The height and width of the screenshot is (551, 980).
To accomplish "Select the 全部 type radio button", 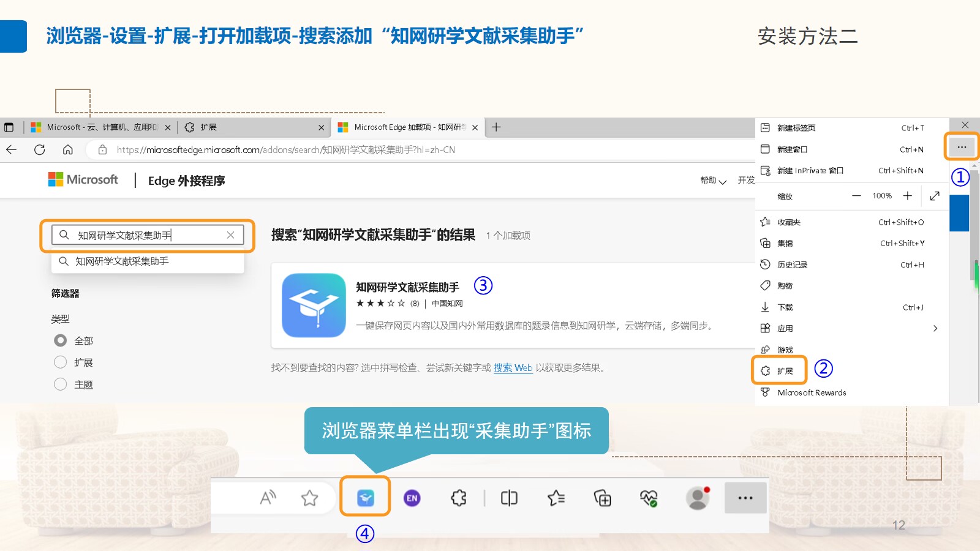I will point(61,340).
